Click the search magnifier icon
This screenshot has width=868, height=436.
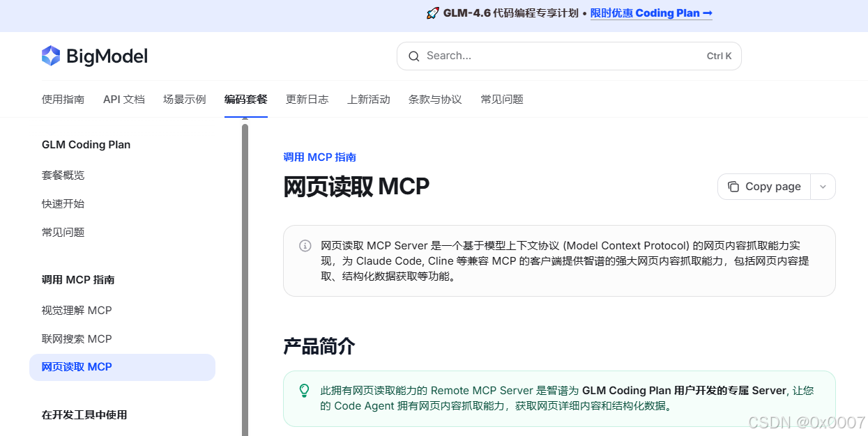click(414, 56)
